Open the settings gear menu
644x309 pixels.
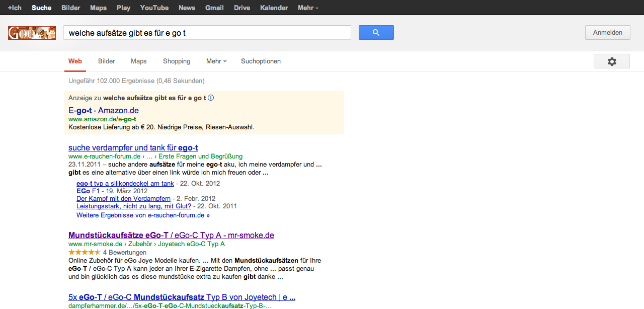click(611, 61)
